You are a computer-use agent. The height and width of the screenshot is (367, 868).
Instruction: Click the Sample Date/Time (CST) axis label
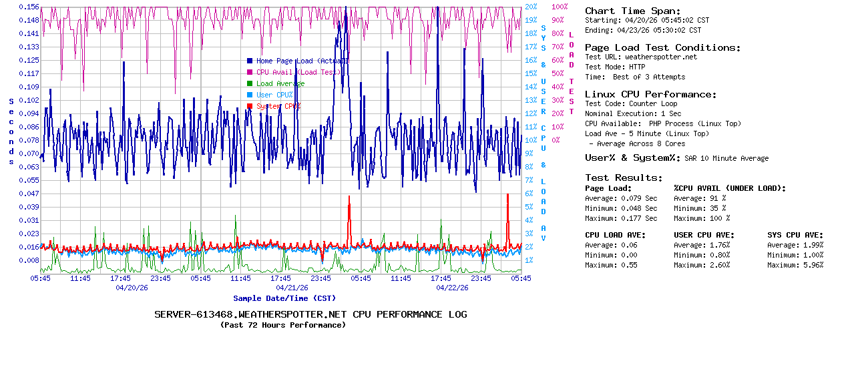coord(284,298)
